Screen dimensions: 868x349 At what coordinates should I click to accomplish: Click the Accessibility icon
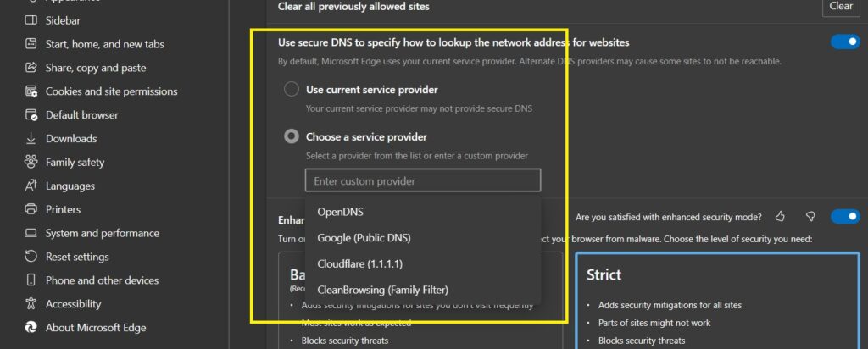pos(31,304)
